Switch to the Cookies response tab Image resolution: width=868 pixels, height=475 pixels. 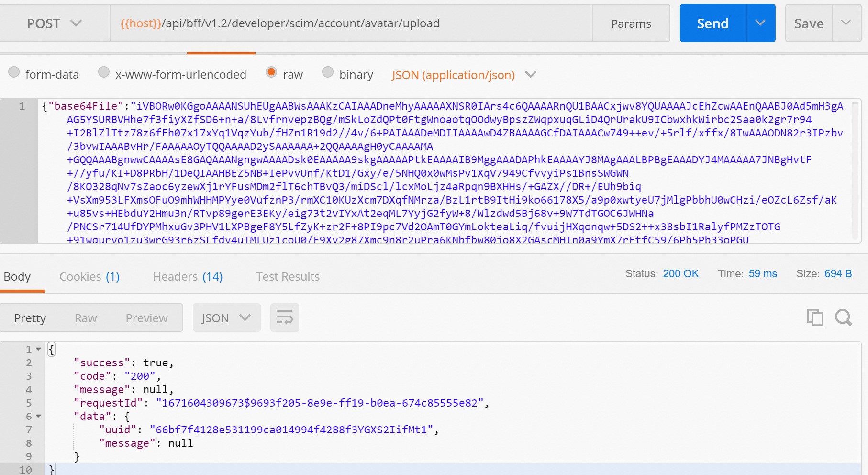pyautogui.click(x=89, y=277)
